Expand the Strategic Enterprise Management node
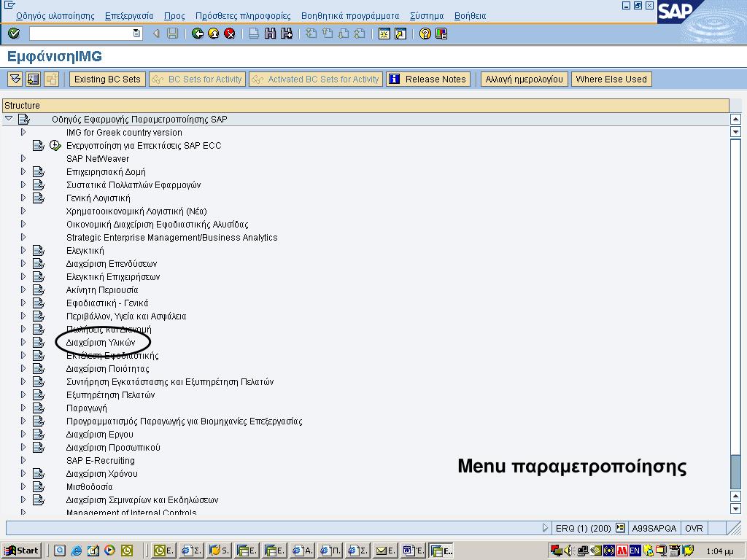The height and width of the screenshot is (560, 747). tap(23, 237)
